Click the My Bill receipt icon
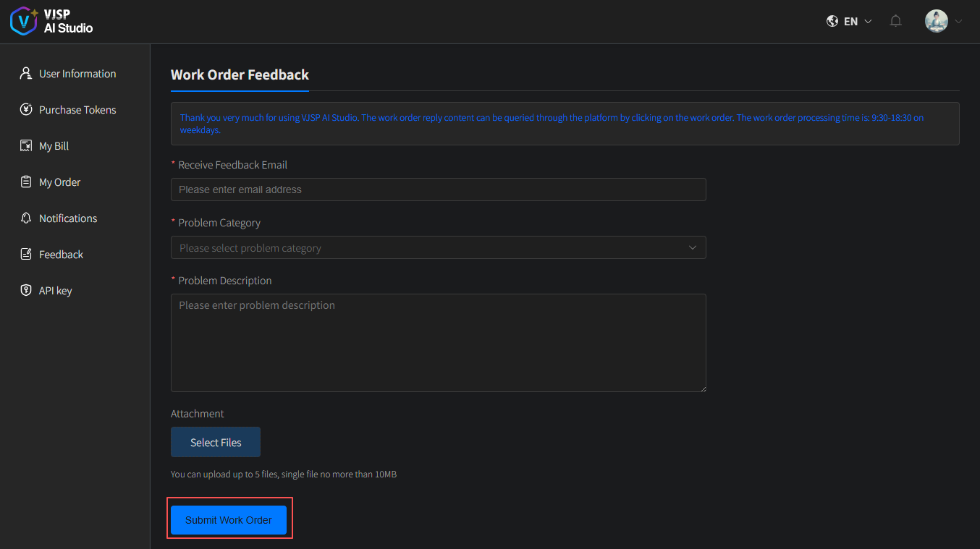Screen dimensions: 980x549 [x=26, y=146]
